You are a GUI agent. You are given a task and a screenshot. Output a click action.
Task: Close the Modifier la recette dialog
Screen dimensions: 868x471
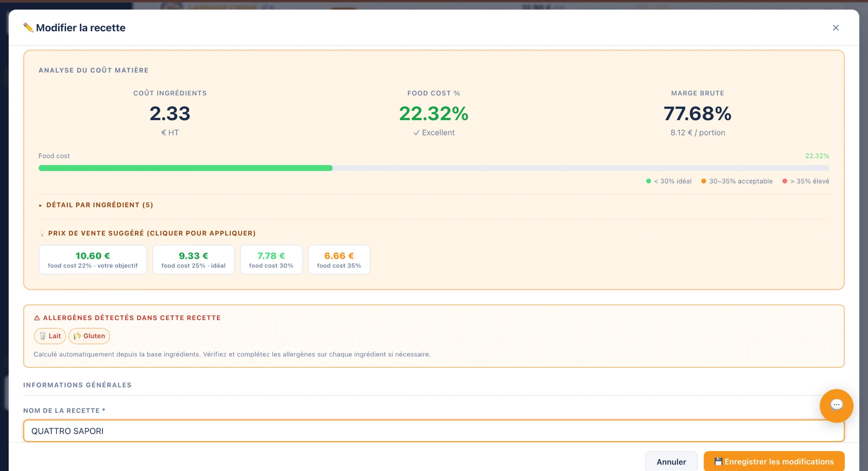835,28
